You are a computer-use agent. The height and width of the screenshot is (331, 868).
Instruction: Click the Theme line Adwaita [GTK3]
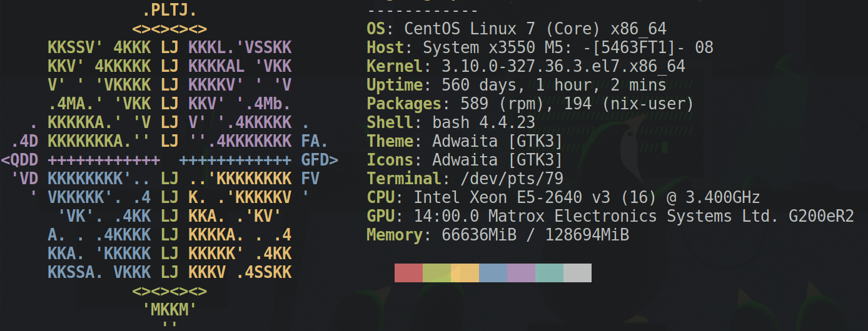click(465, 142)
